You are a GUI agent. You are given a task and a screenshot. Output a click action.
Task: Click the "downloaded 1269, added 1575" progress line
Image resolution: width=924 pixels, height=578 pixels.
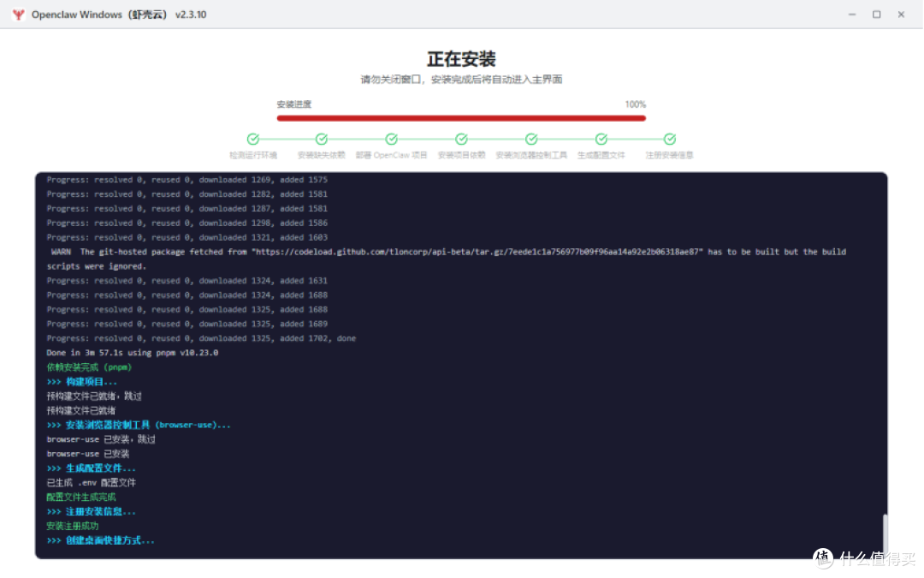point(187,180)
